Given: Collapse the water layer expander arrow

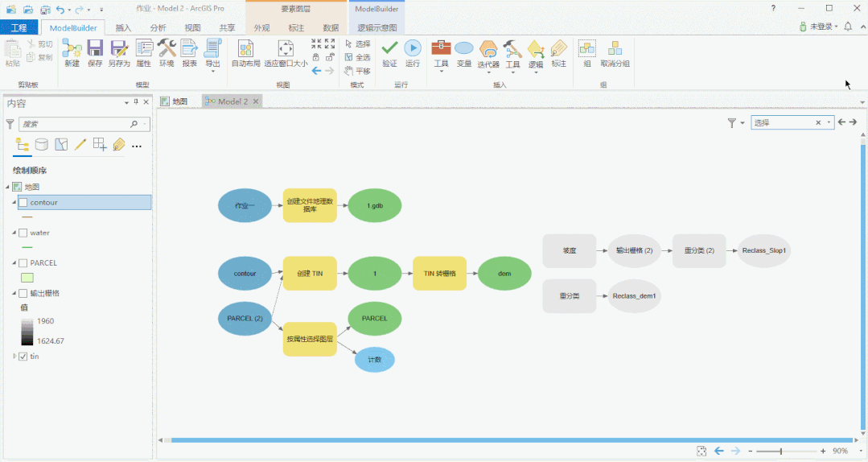Looking at the screenshot, I should click(x=14, y=233).
